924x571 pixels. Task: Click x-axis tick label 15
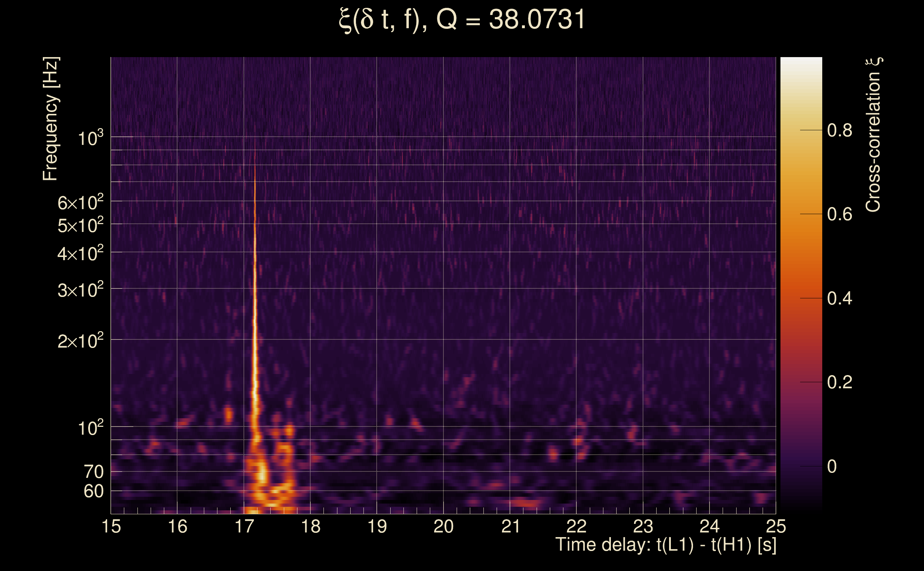(x=111, y=526)
